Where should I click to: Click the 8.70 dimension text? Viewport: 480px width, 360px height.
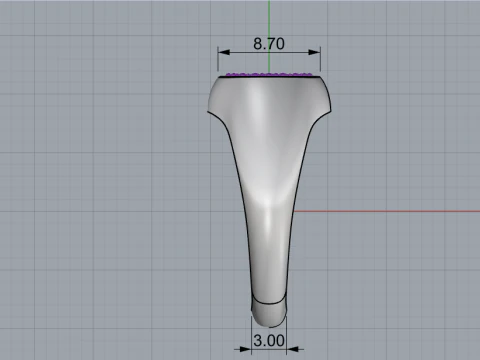tap(269, 44)
